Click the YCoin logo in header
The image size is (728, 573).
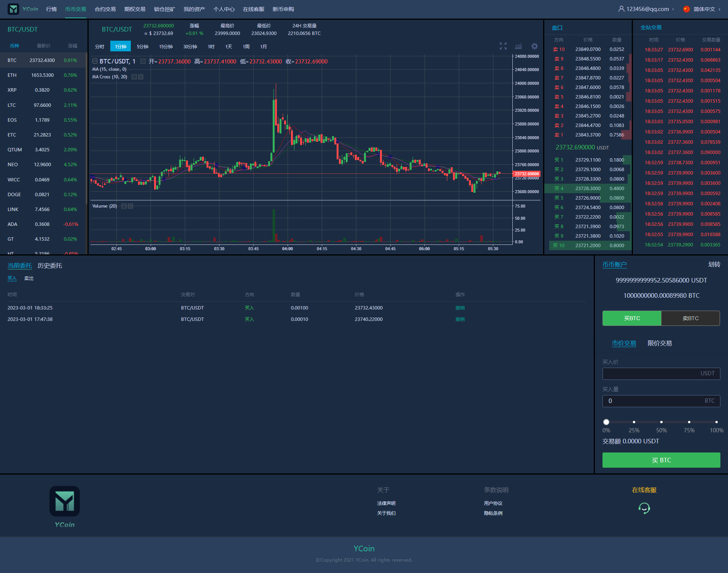pyautogui.click(x=23, y=9)
